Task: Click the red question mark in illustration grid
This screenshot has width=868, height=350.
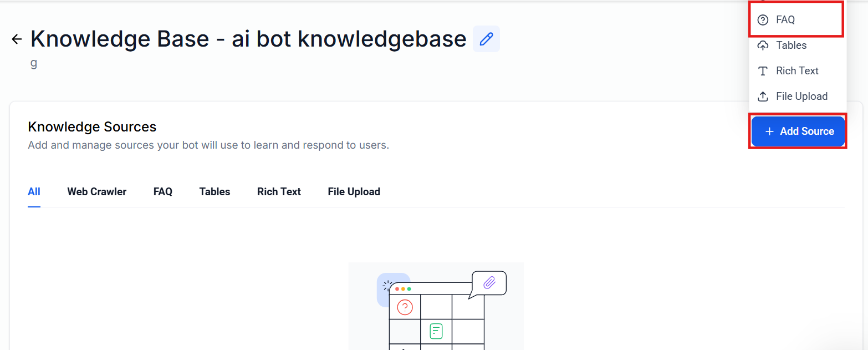Action: pos(405,307)
